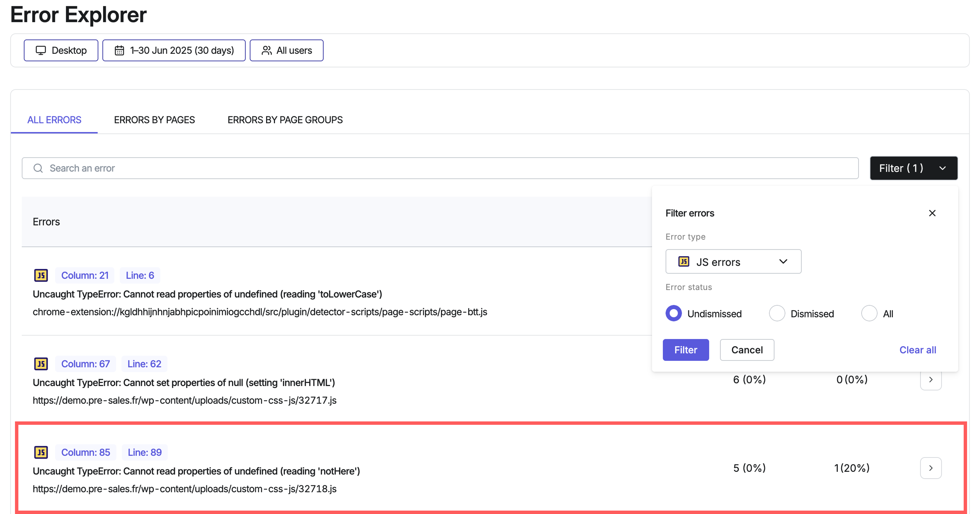Click the Desktop device filter

61,50
